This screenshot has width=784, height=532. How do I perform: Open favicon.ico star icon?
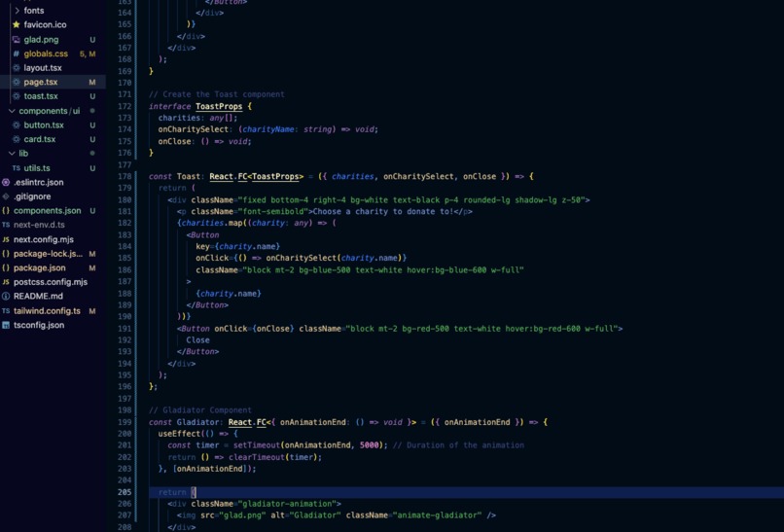[16, 24]
